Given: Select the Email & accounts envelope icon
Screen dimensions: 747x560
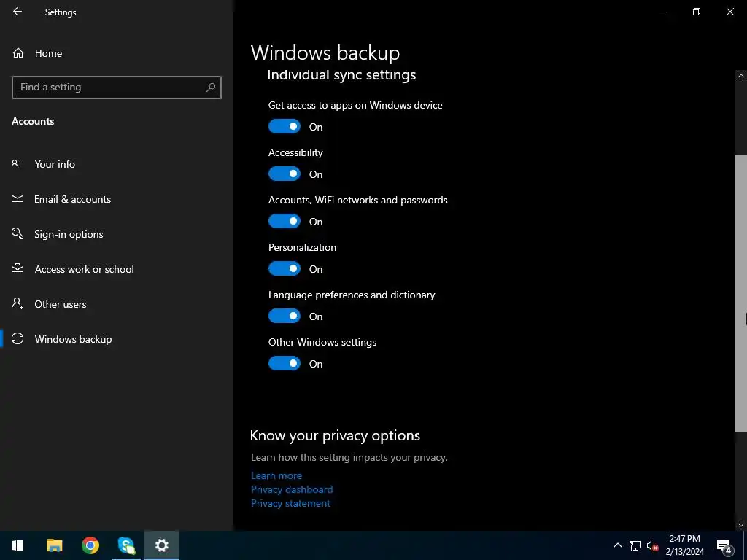Looking at the screenshot, I should (x=18, y=198).
